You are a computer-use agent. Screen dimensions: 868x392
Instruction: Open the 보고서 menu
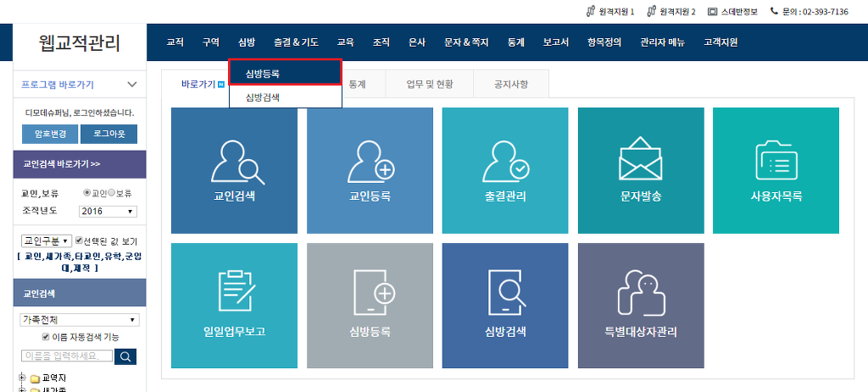click(x=556, y=42)
